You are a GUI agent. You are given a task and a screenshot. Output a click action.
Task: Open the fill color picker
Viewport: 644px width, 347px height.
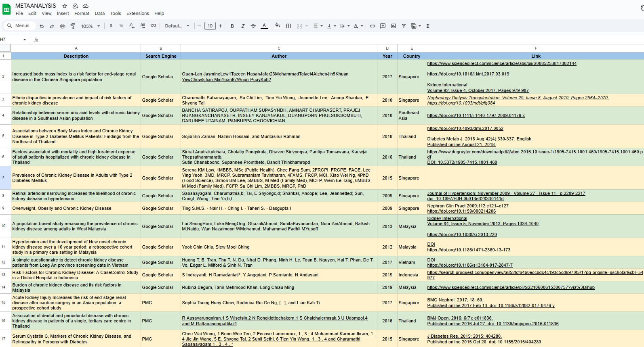click(x=278, y=26)
